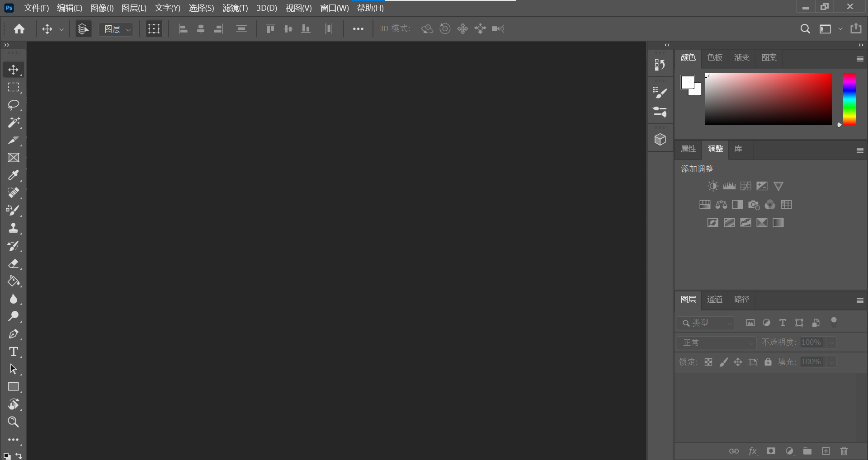Open the fill percentage dropdown arrow
The height and width of the screenshot is (460, 868).
831,362
